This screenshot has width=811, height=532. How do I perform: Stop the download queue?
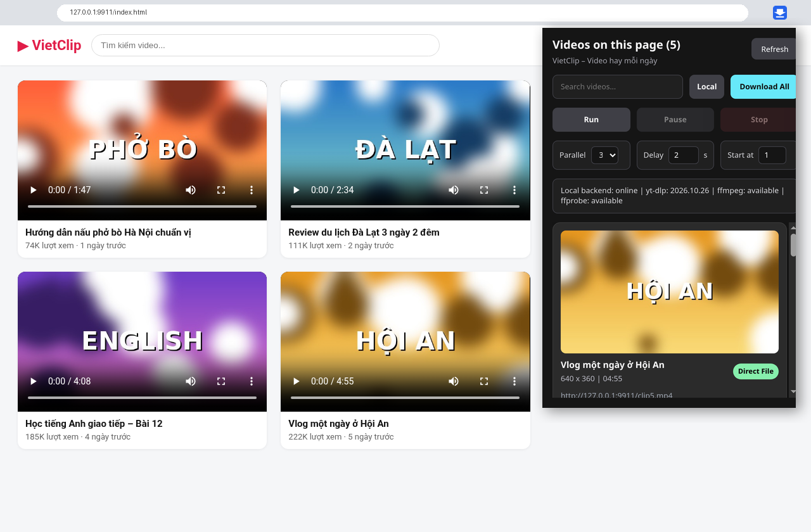(x=758, y=120)
